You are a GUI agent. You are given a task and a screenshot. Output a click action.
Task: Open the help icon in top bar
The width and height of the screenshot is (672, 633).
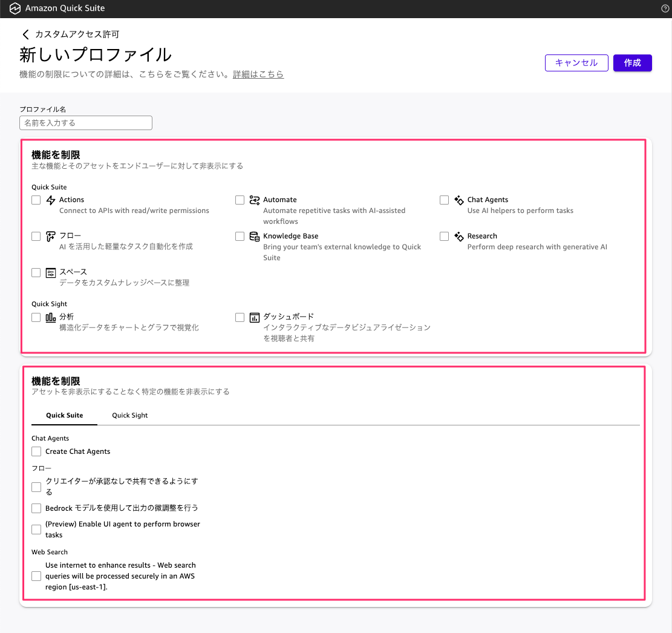coord(665,8)
